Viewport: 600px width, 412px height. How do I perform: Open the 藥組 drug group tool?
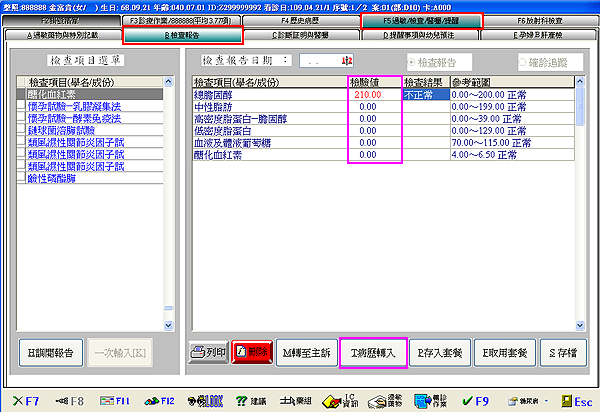[x=293, y=400]
